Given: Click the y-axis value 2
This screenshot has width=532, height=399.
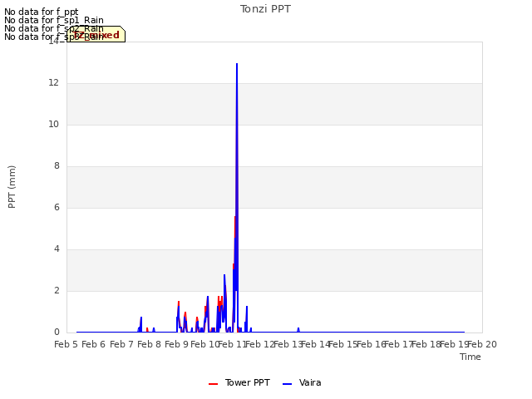Looking at the screenshot, I should (x=57, y=291).
